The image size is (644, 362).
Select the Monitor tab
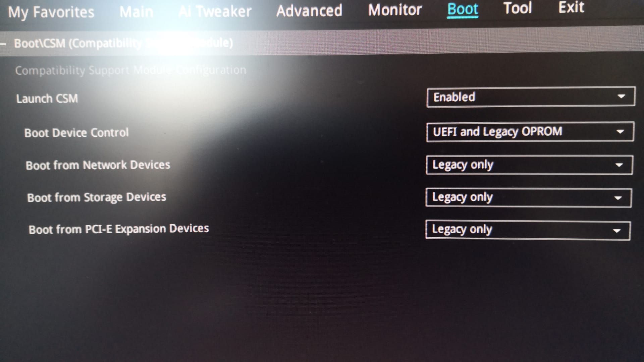(x=395, y=10)
